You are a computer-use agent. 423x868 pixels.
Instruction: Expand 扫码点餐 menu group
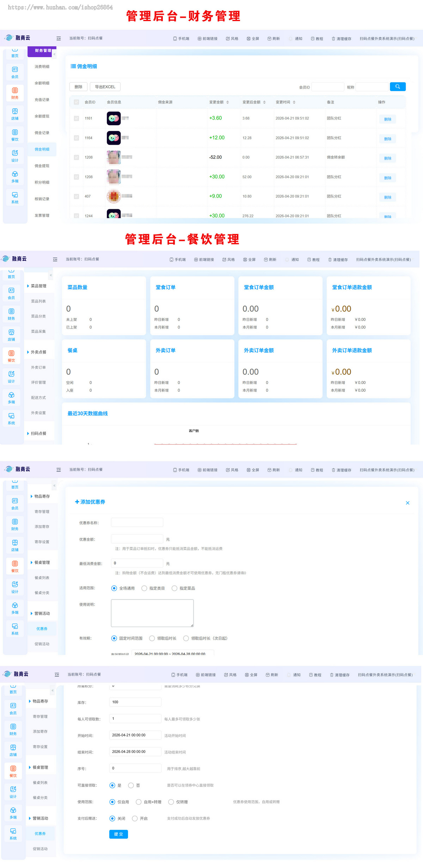click(x=39, y=434)
